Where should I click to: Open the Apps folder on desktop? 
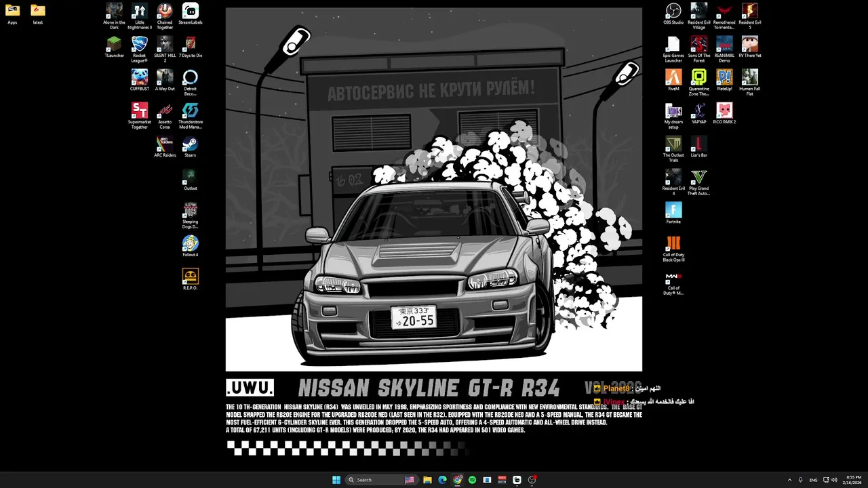pos(12,14)
